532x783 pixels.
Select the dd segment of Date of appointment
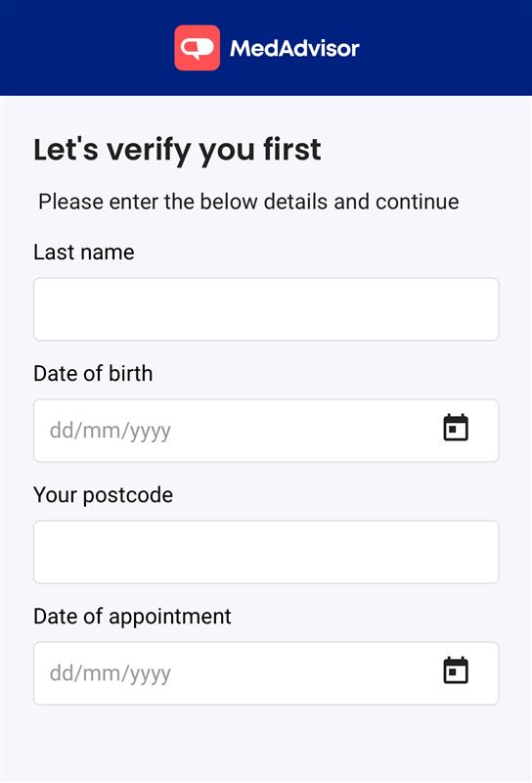(62, 672)
